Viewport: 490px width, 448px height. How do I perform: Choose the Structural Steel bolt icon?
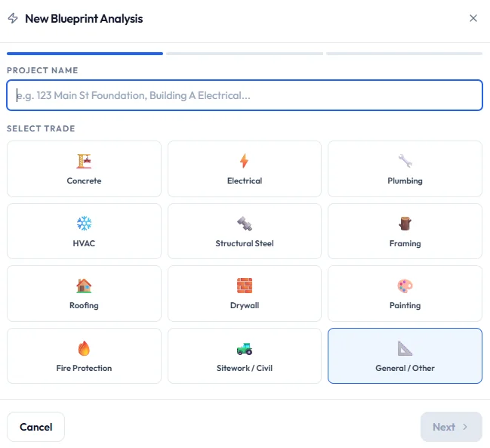(x=245, y=224)
